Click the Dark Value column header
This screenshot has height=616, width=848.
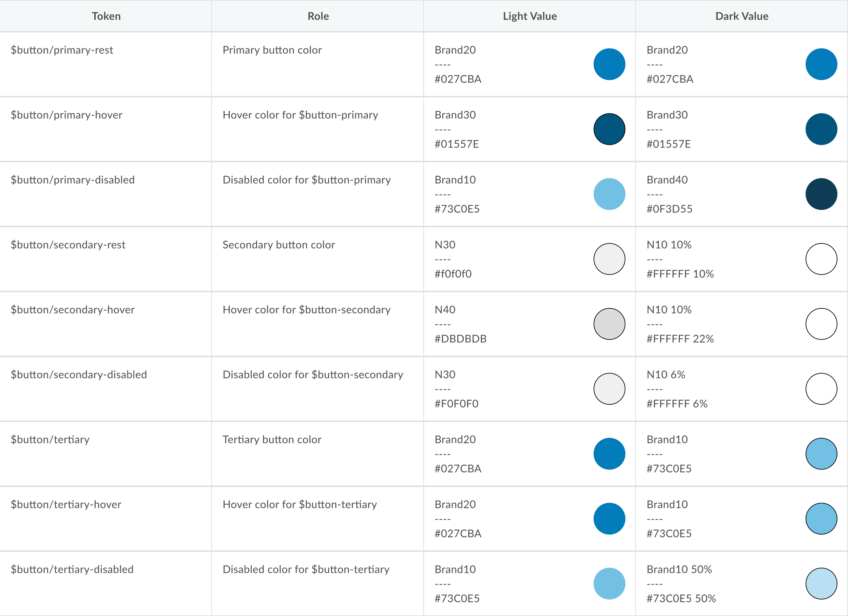click(741, 16)
